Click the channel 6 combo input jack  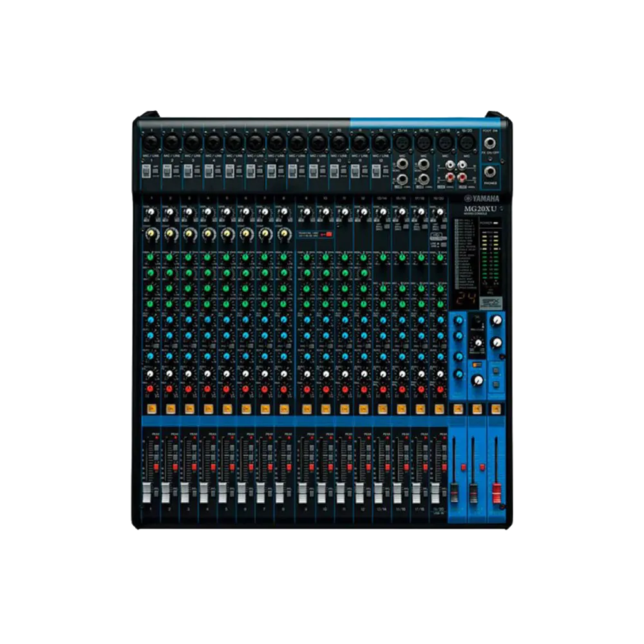point(255,144)
